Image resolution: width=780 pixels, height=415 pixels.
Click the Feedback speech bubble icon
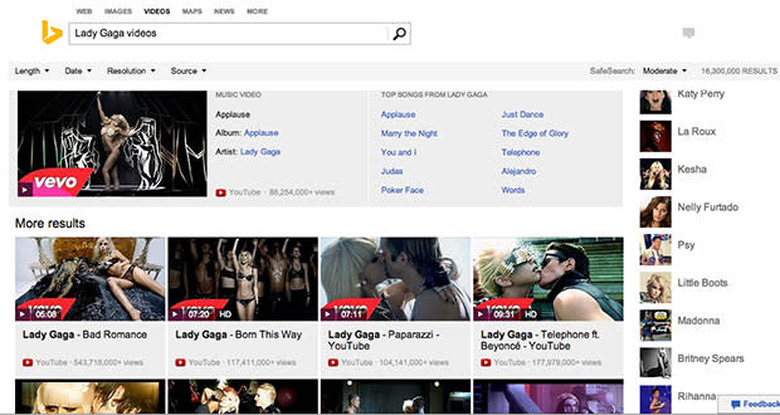pyautogui.click(x=736, y=404)
